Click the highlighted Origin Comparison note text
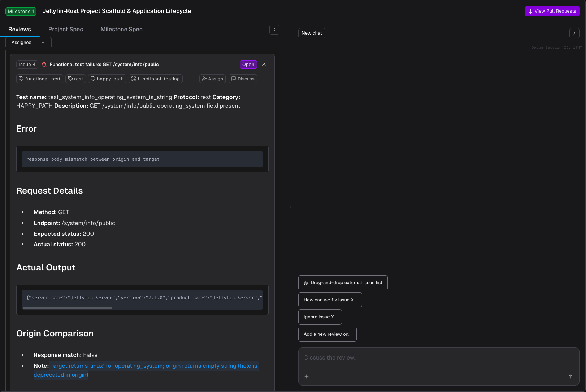This screenshot has height=392, width=586. (146, 370)
